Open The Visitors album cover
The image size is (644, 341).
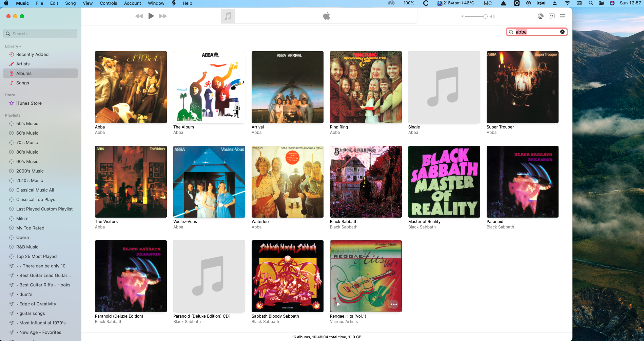(131, 182)
